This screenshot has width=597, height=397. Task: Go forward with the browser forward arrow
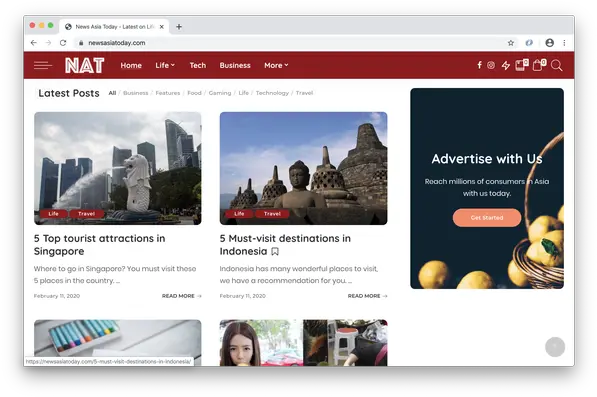(x=48, y=43)
